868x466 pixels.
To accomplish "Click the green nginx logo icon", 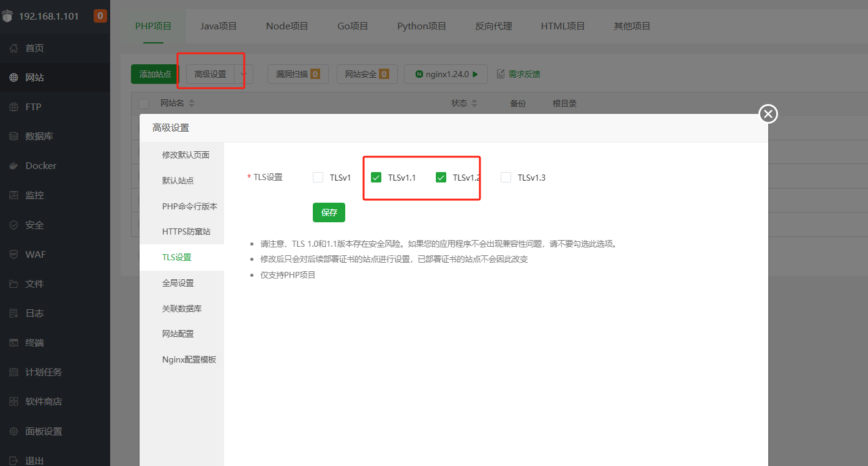I will click(x=419, y=74).
